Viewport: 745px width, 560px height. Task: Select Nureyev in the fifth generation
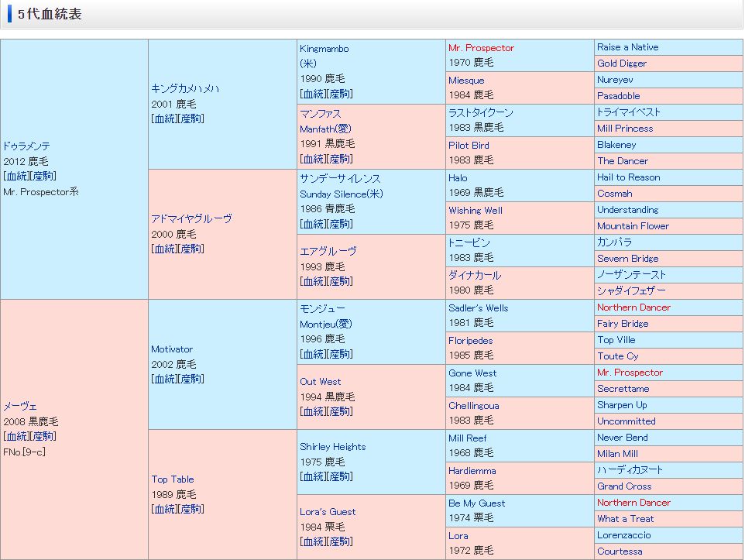click(x=616, y=80)
